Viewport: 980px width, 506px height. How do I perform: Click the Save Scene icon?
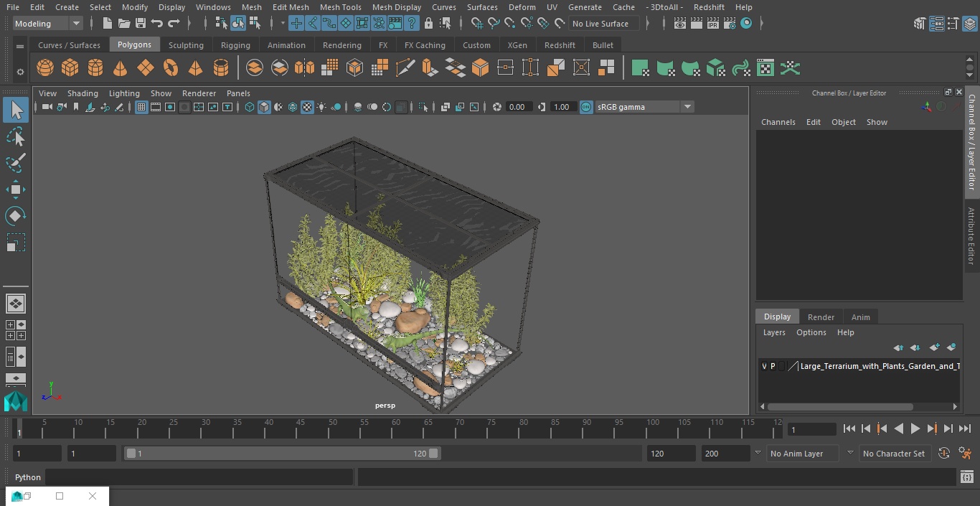[x=141, y=24]
